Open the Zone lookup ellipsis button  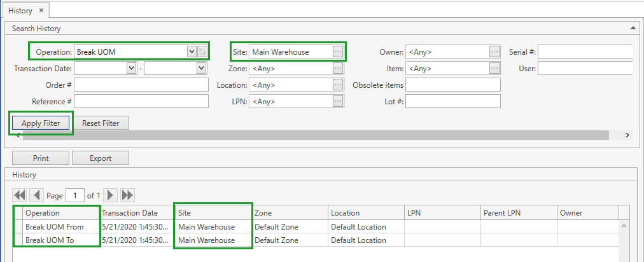tap(338, 68)
